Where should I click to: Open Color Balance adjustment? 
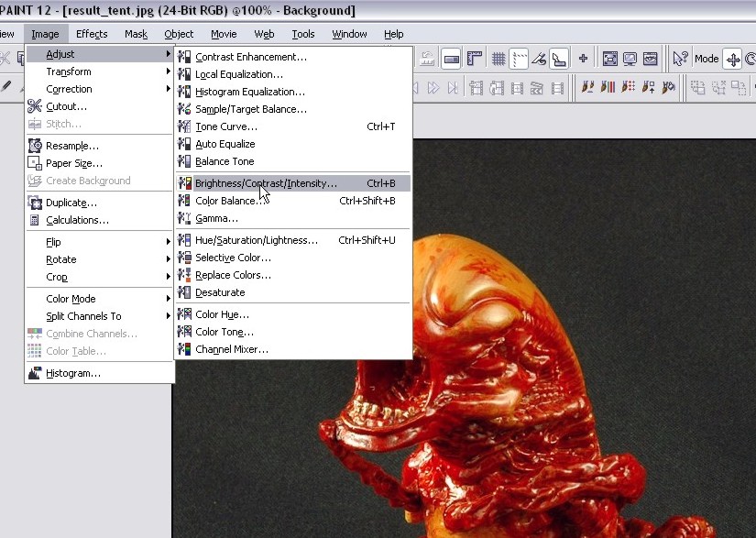[293, 201]
